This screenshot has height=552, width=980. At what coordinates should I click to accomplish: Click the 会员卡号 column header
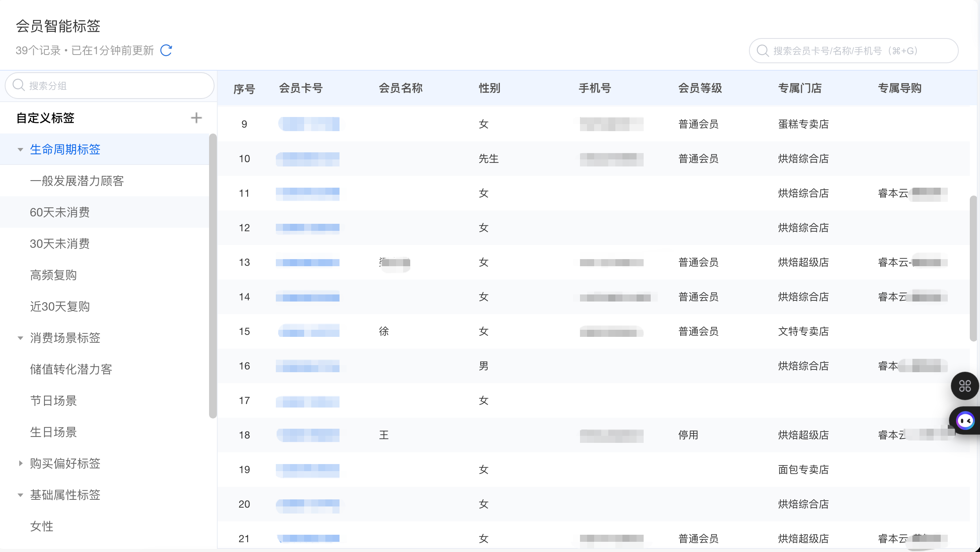click(x=301, y=88)
